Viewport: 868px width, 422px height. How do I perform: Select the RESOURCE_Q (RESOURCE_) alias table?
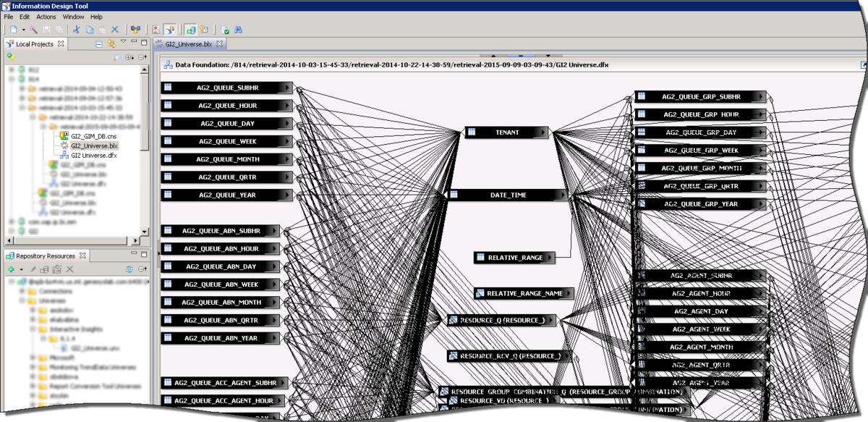click(501, 320)
